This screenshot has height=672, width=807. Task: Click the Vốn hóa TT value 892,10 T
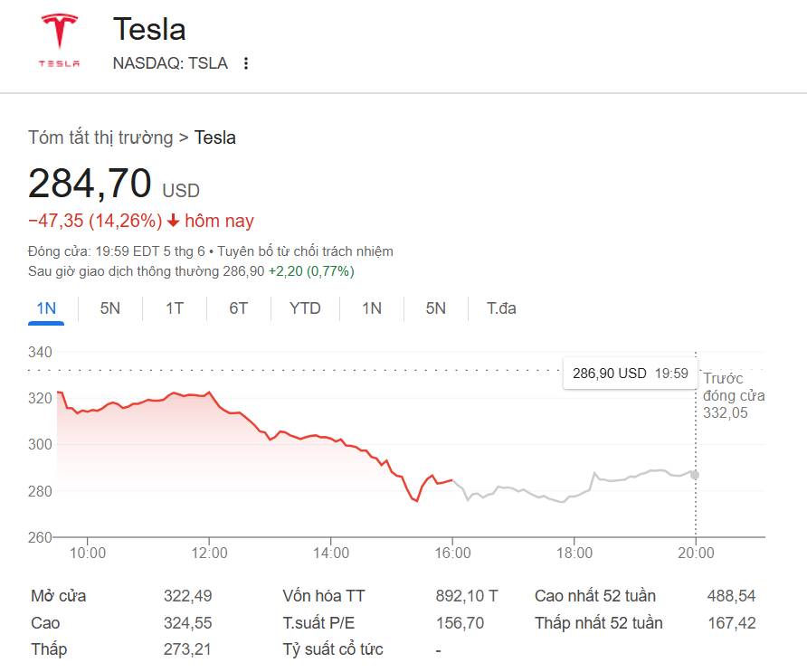point(466,596)
